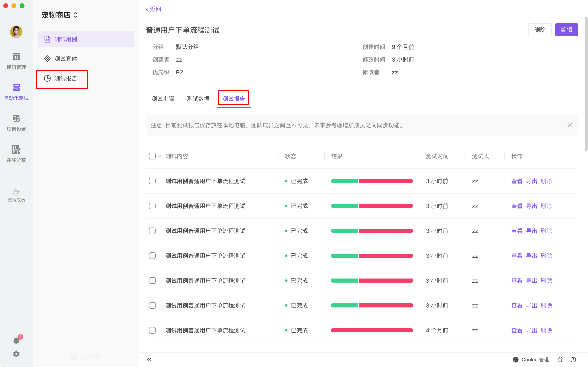This screenshot has height=367, width=588.
Task: Check the first test report row checkbox
Action: pyautogui.click(x=152, y=181)
